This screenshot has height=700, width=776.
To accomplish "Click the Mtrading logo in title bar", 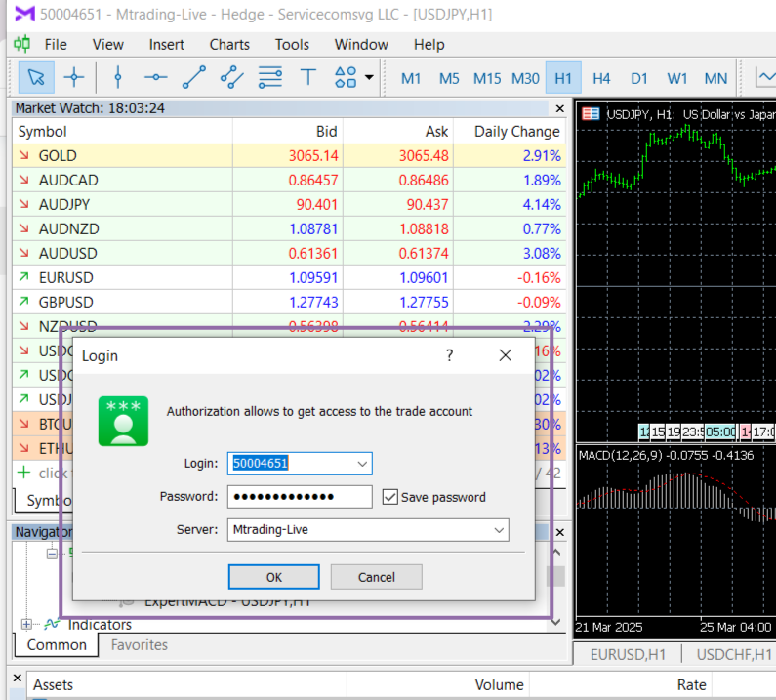I will tap(24, 14).
